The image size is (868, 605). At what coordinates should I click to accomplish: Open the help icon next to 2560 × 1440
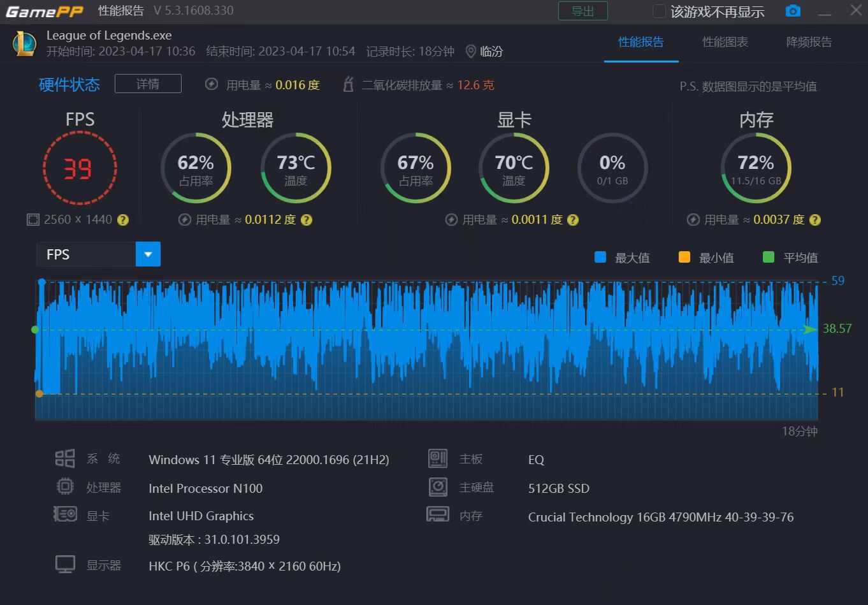click(123, 220)
